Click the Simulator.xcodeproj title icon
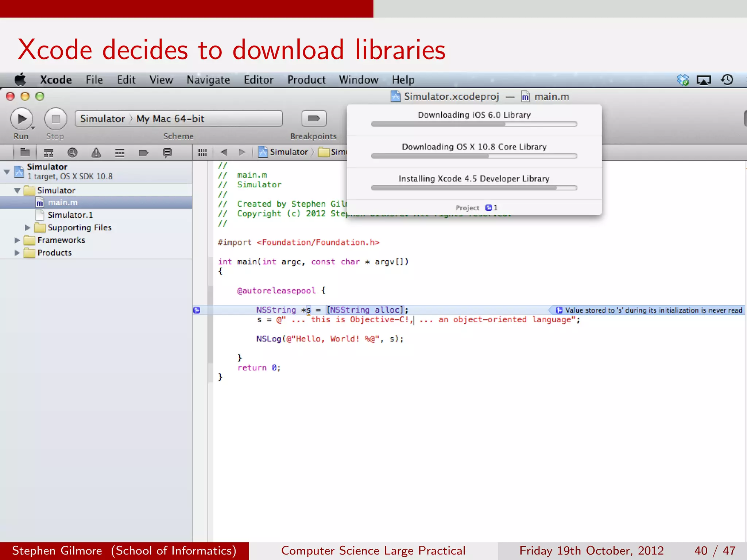 click(395, 97)
